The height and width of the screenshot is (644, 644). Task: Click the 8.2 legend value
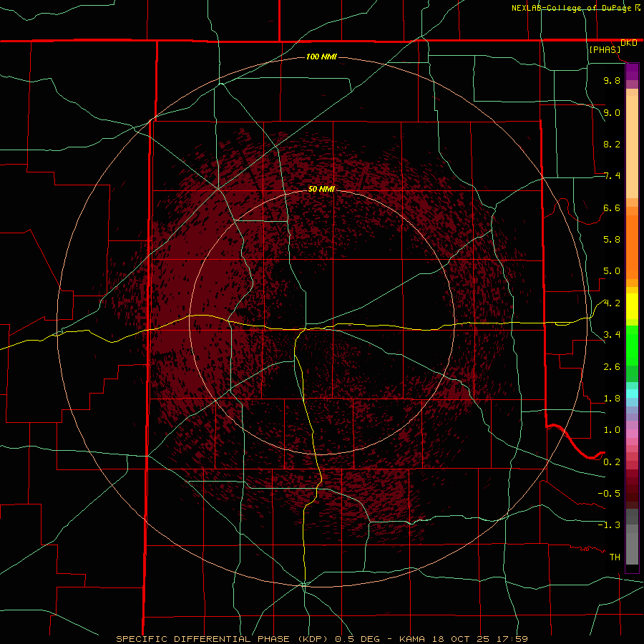[x=612, y=144]
